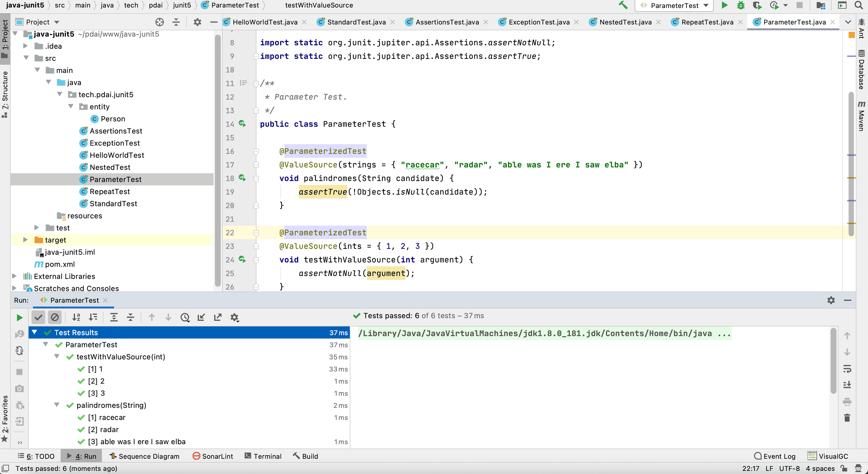The width and height of the screenshot is (868, 474).
Task: Click the Rerun Failed Tests icon
Action: coord(20,334)
